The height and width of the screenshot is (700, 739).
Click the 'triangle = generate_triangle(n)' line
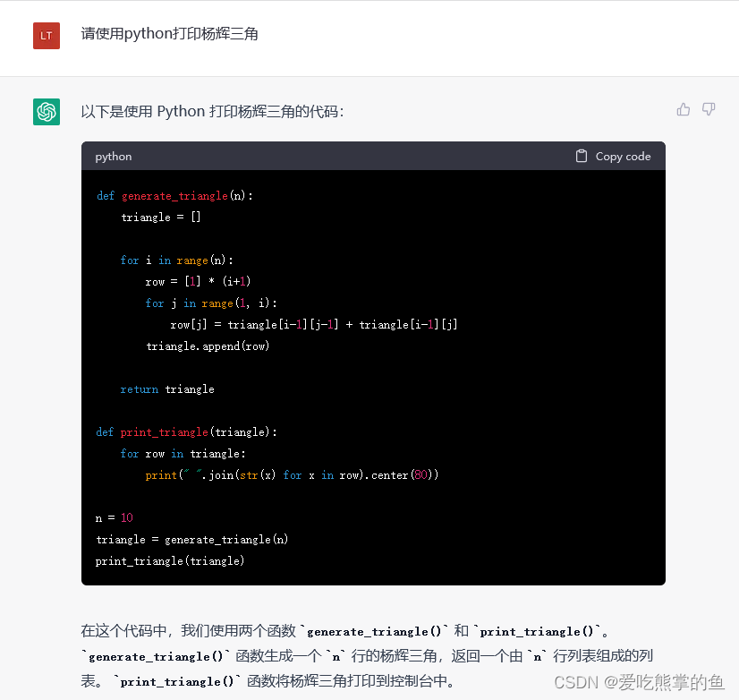pyautogui.click(x=191, y=540)
